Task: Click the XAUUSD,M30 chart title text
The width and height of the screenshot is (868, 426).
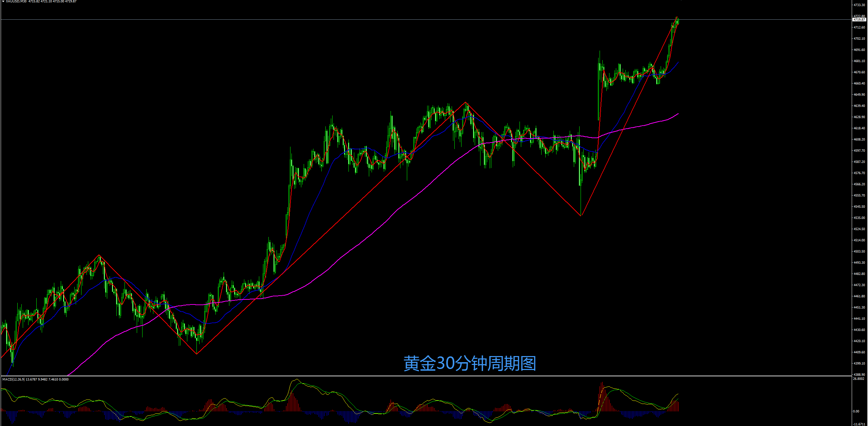Action: (x=16, y=1)
